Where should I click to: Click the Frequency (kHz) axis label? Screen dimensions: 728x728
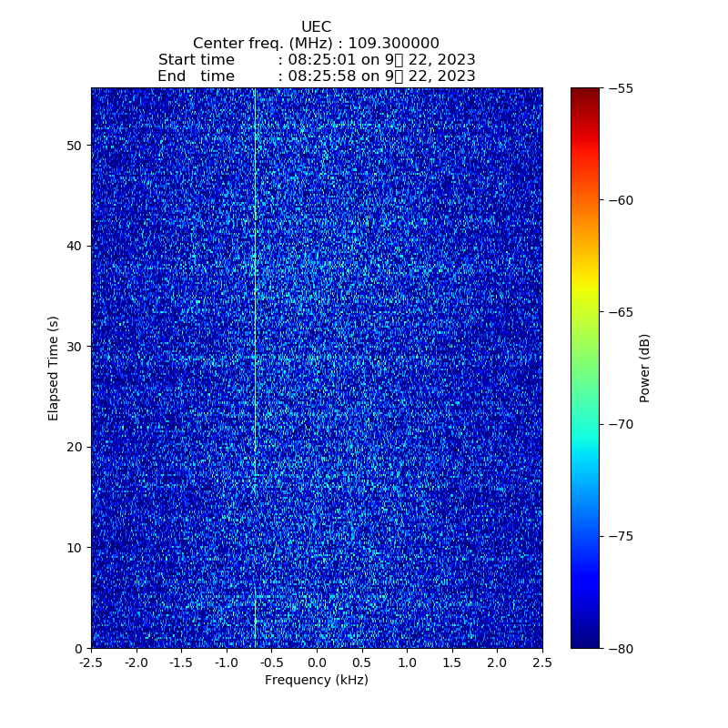tap(316, 681)
